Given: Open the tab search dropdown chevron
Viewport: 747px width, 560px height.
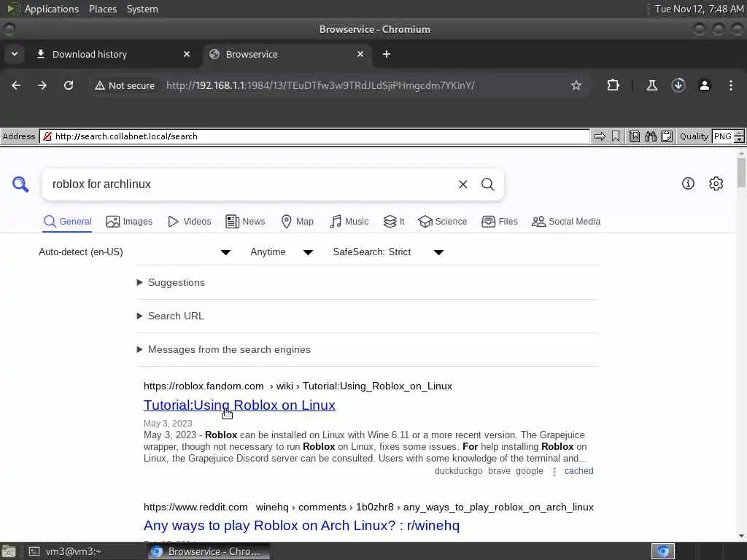Looking at the screenshot, I should (15, 54).
